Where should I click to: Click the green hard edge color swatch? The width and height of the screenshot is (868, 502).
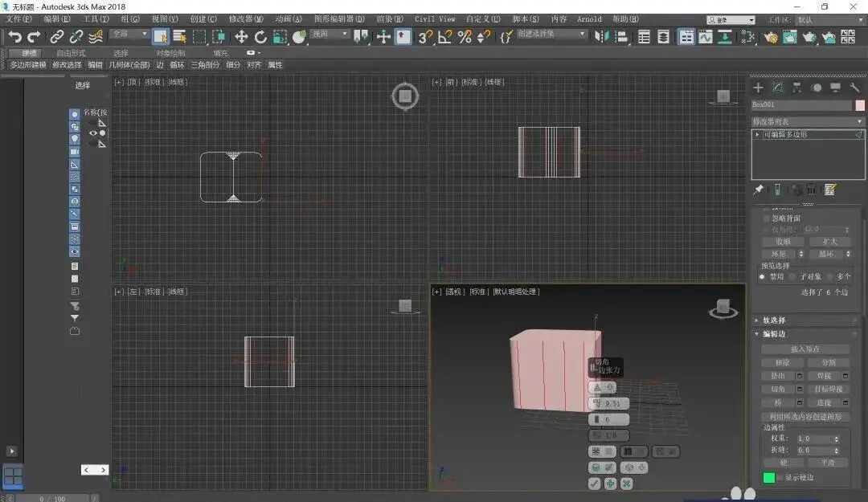[769, 478]
